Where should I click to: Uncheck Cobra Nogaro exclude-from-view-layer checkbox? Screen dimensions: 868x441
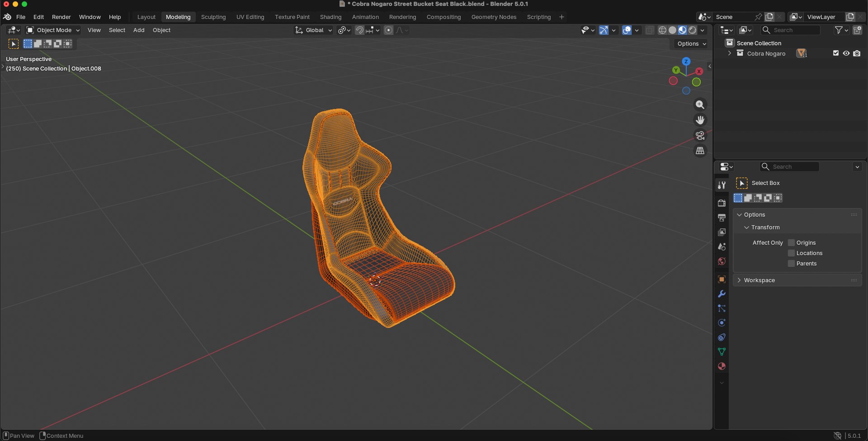(x=835, y=53)
